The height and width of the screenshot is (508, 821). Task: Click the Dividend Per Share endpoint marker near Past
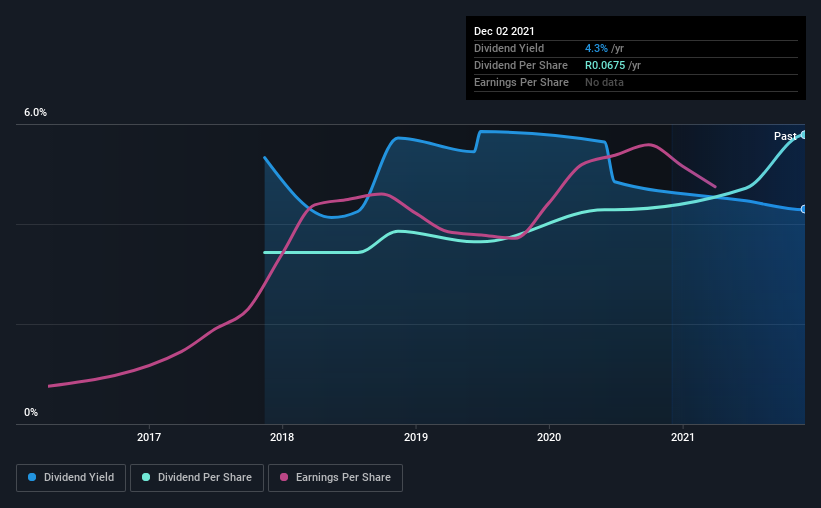coord(803,135)
